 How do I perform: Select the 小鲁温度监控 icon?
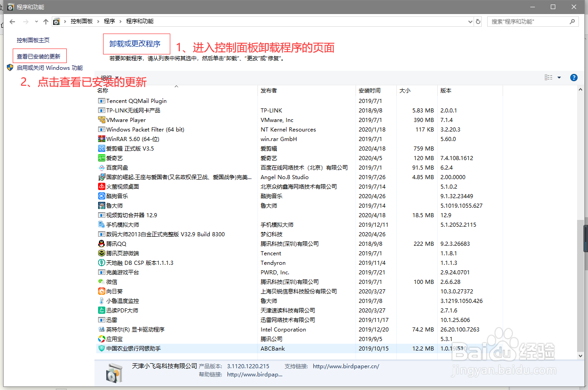[x=102, y=301]
